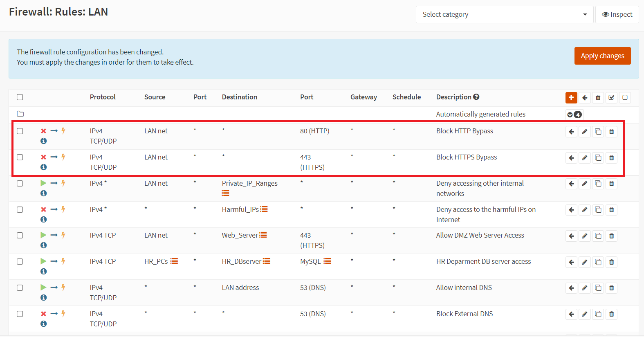Image resolution: width=644 pixels, height=337 pixels.
Task: Tick checkbox for HR Department DB rule
Action: pos(20,262)
